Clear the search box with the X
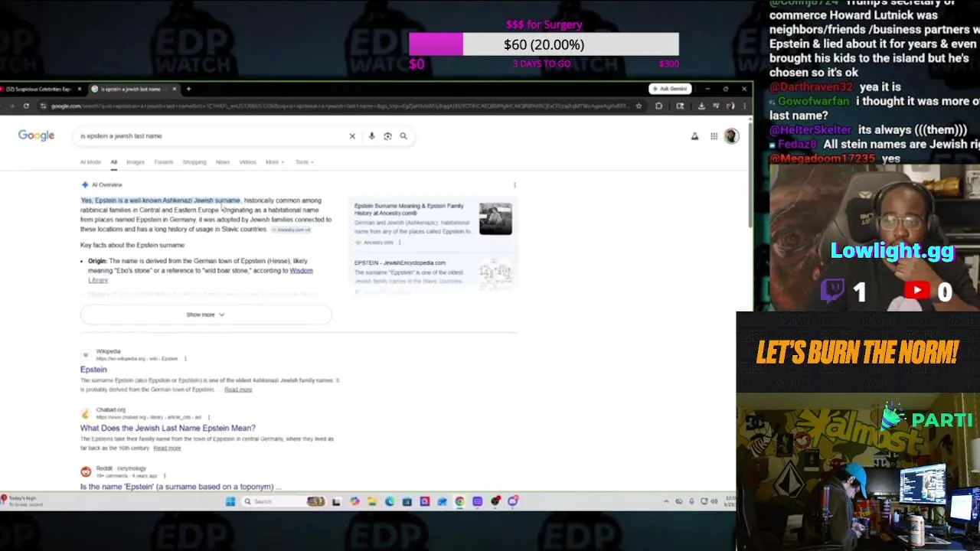 click(352, 136)
